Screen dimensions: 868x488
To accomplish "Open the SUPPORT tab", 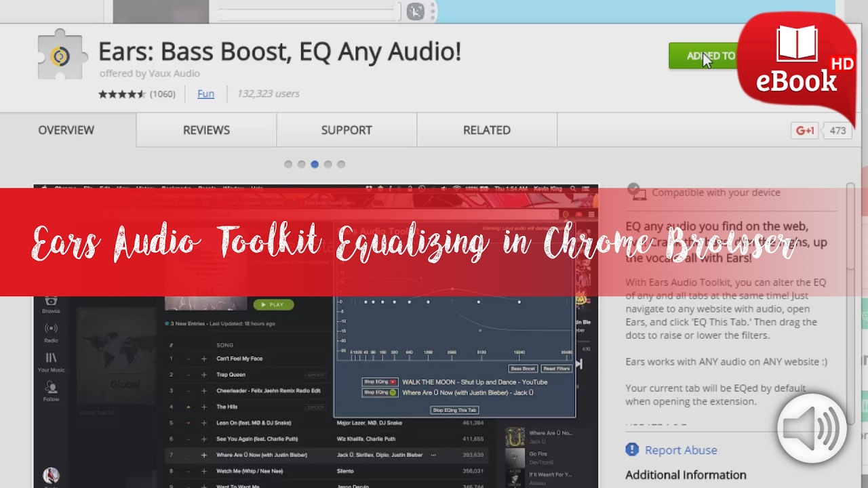I will pos(347,130).
